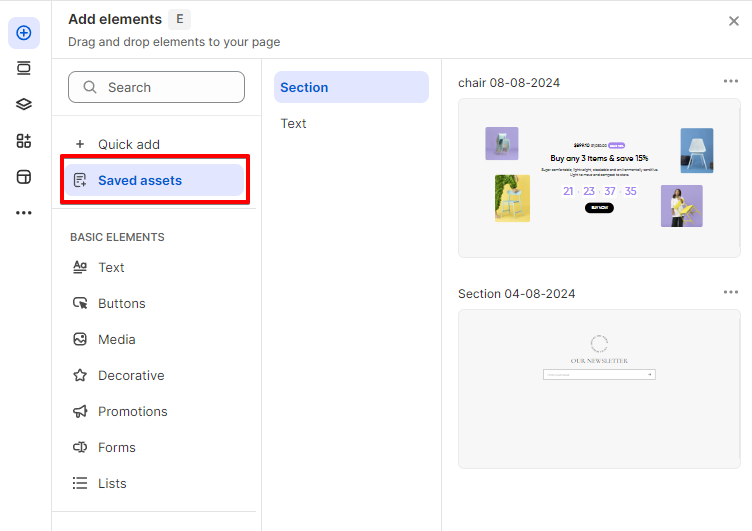Image resolution: width=752 pixels, height=531 pixels.
Task: Close the Add elements panel
Action: tap(733, 21)
